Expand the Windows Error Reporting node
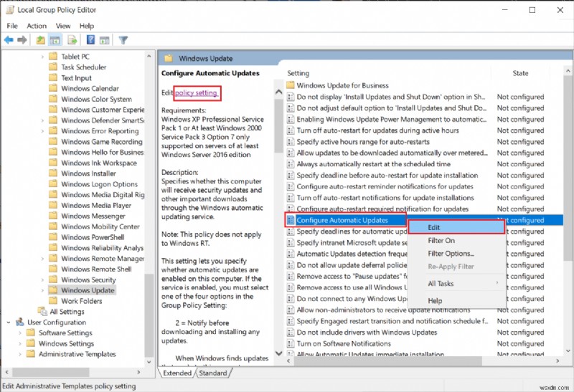Screen dimensions: 574x392 (42, 131)
